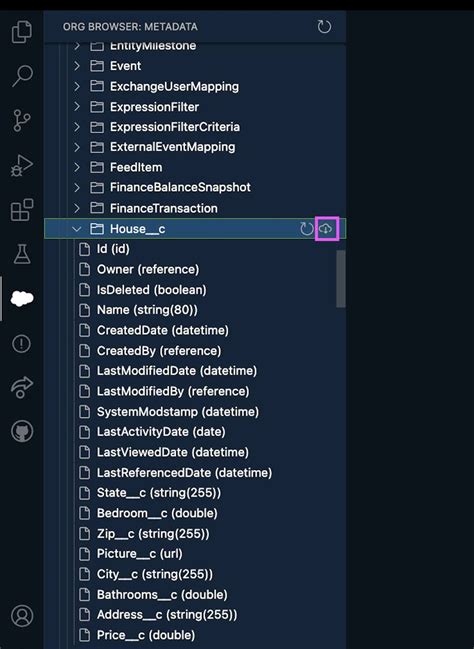This screenshot has height=649, width=474.
Task: Open the Run and Debug view
Action: point(22,165)
